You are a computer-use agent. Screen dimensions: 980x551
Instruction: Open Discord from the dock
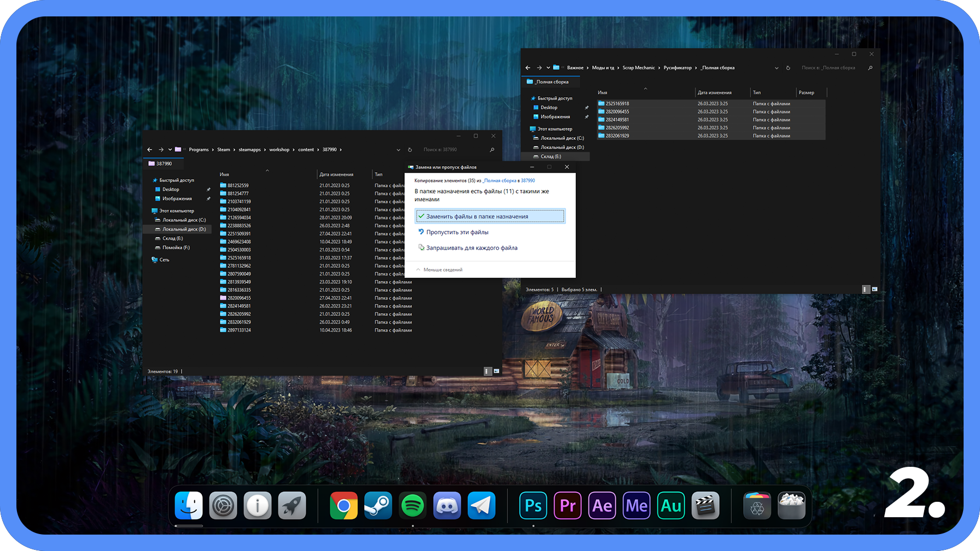point(447,506)
